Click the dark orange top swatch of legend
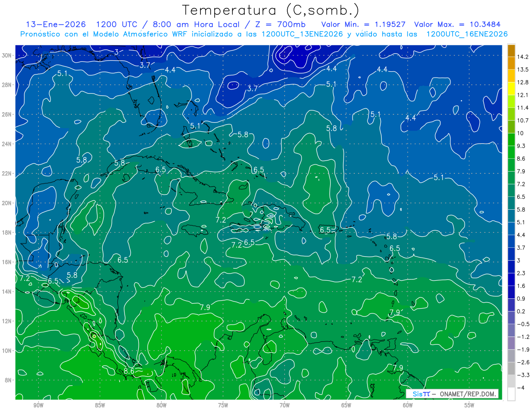Screen dimensions: 532x411 point(511,51)
